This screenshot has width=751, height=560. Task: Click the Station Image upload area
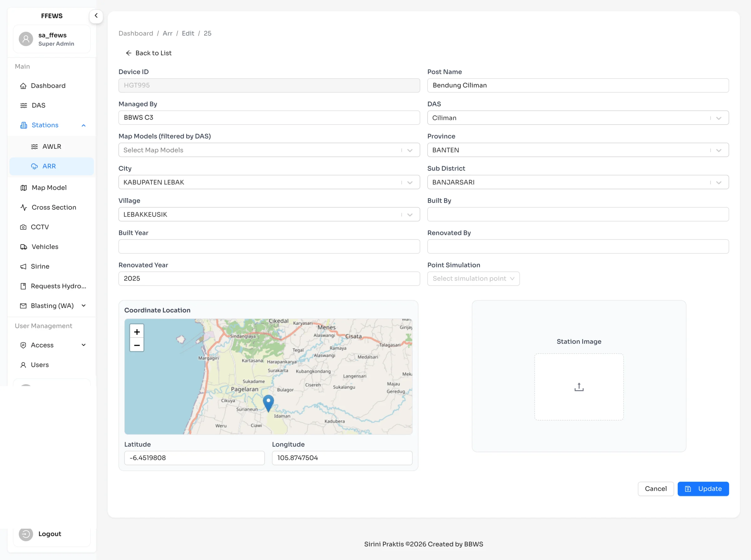coord(579,387)
